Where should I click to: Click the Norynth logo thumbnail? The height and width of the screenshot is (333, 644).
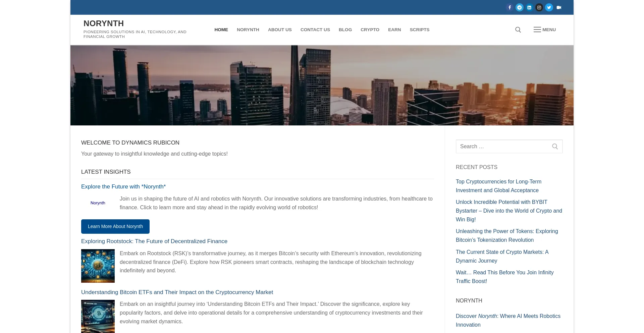point(98,203)
